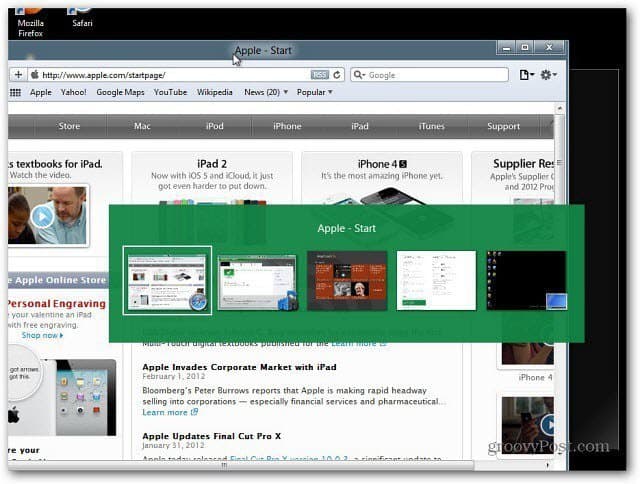This screenshot has width=640, height=484.
Task: Click the add bookmark plus button
Action: [18, 75]
